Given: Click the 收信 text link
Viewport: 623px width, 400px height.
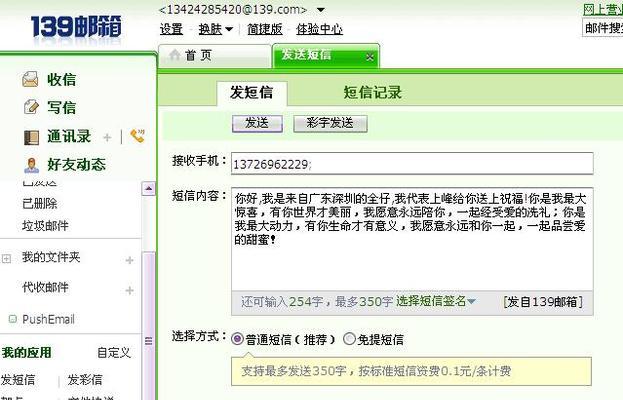Looking at the screenshot, I should 62,79.
